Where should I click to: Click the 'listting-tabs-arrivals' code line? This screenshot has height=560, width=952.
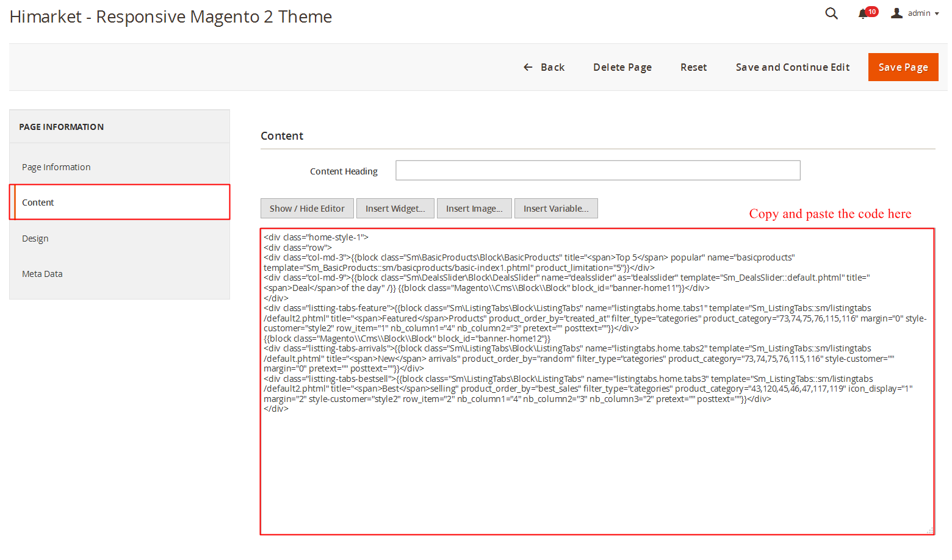click(568, 348)
